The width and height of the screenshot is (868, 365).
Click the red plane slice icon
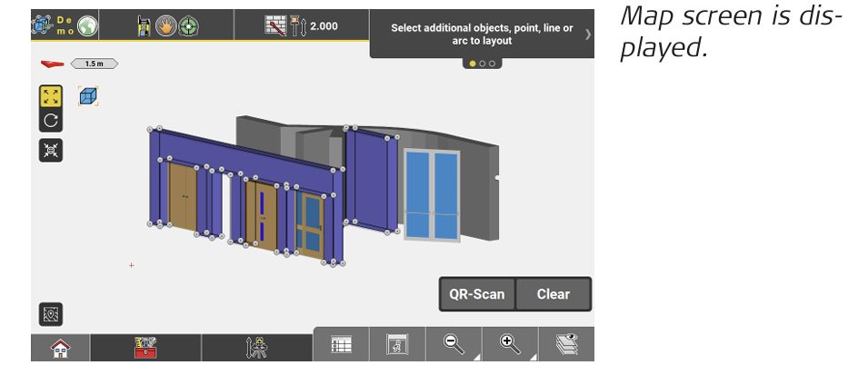(x=52, y=64)
